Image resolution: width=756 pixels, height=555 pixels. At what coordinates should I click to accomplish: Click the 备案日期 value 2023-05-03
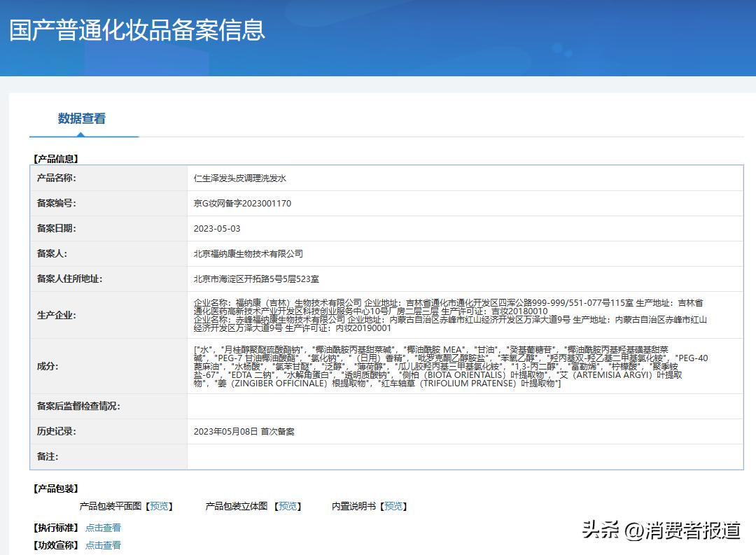pos(217,228)
